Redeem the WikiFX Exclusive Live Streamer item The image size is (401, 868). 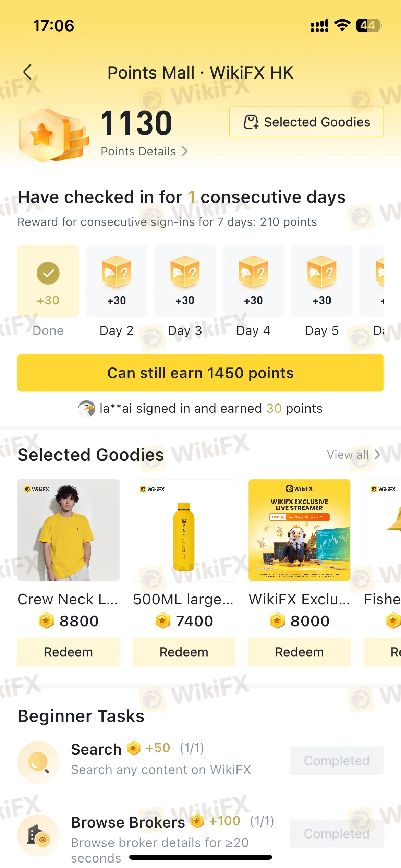[300, 652]
